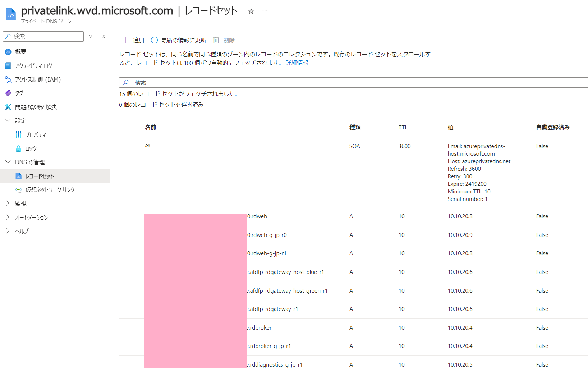588x381 pixels.
Task: Click the private DNS zone resource icon
Action: click(11, 14)
